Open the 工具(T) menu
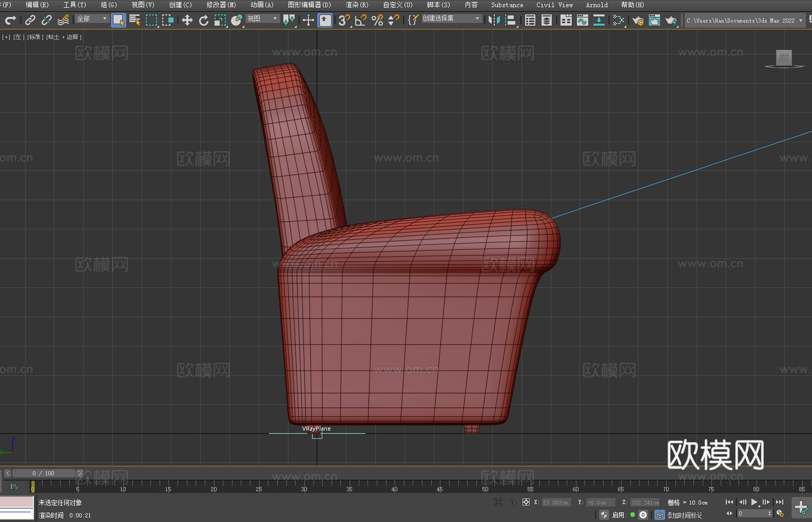Viewport: 812px width, 522px height. pos(75,5)
